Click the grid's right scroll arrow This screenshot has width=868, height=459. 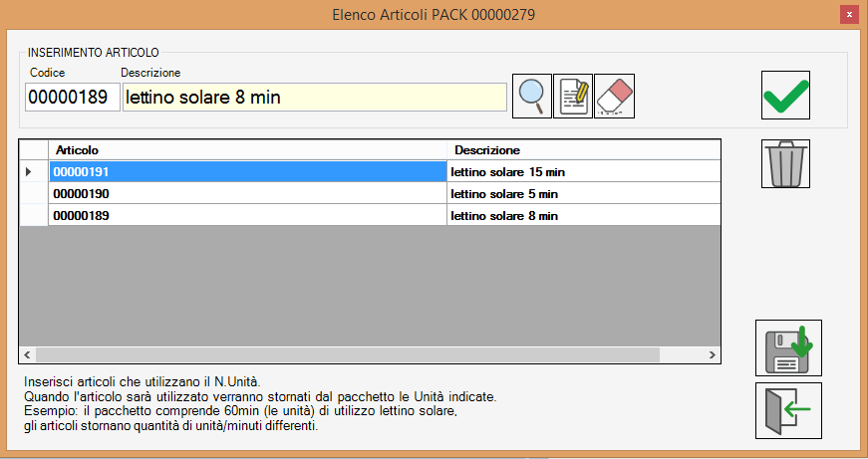coord(712,354)
